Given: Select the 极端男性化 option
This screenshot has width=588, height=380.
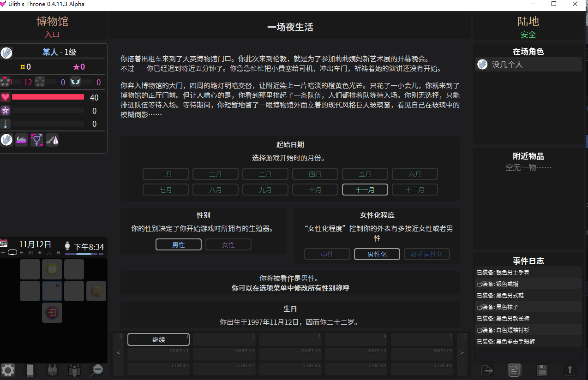Looking at the screenshot, I should click(x=426, y=254).
